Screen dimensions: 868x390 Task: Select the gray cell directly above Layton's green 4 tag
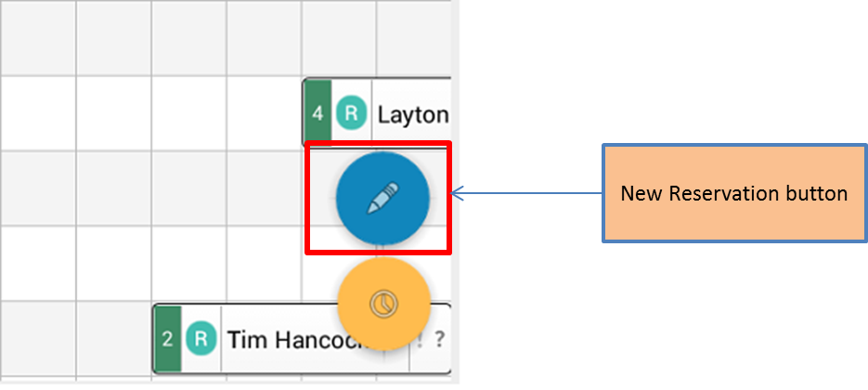point(339,37)
